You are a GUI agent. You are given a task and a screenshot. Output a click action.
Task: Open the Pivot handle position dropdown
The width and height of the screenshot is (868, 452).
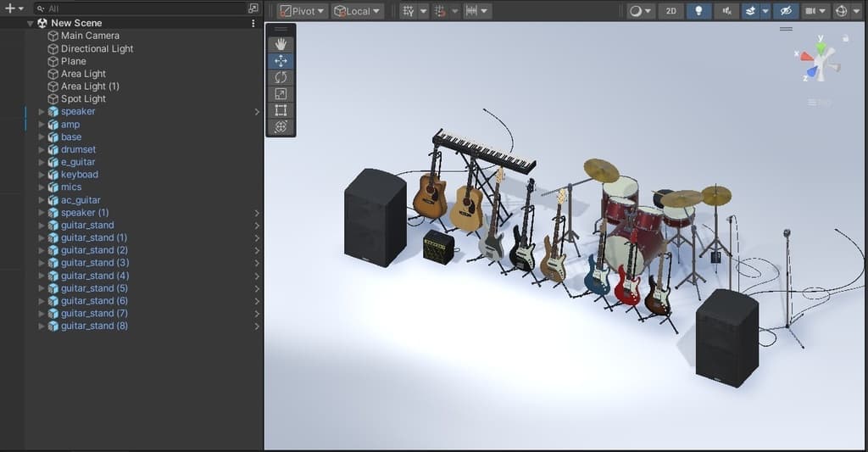point(303,11)
